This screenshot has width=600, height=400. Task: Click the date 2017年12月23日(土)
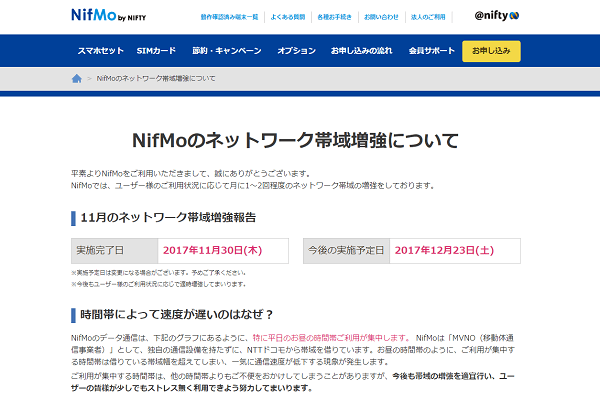coord(444,250)
